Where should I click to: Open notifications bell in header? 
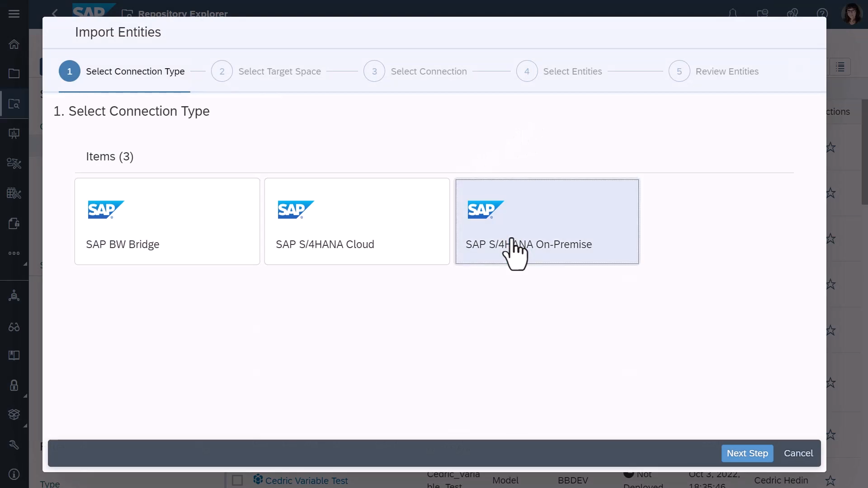(732, 14)
